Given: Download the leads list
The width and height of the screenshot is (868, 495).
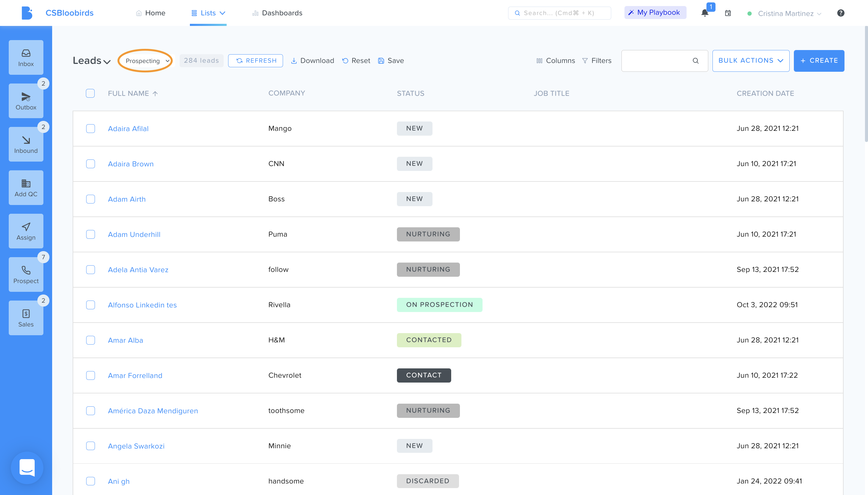Looking at the screenshot, I should pos(313,61).
